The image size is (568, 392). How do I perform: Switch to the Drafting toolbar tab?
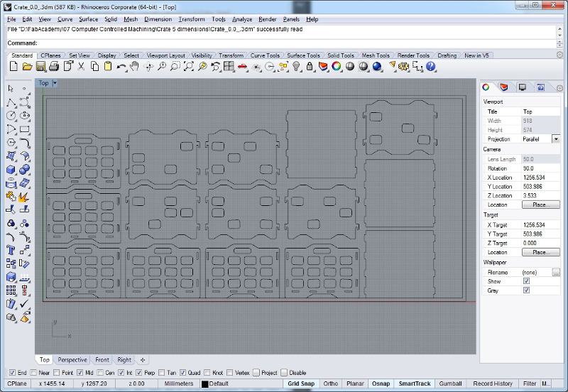pos(447,55)
